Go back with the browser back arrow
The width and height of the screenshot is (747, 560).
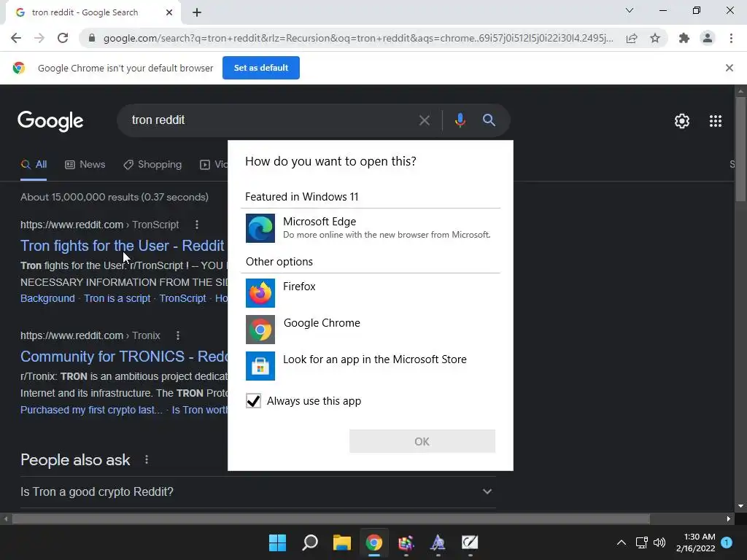[x=16, y=38]
